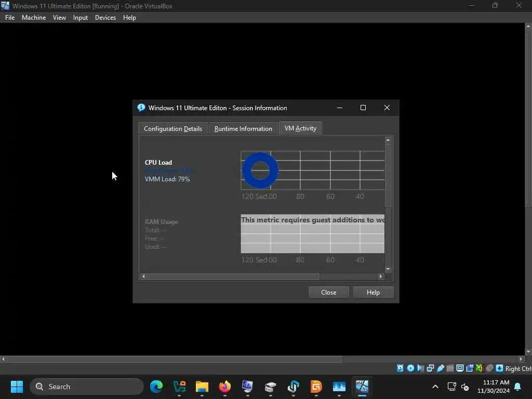The width and height of the screenshot is (532, 399).
Task: Click the CPU Load chart
Action: [312, 170]
